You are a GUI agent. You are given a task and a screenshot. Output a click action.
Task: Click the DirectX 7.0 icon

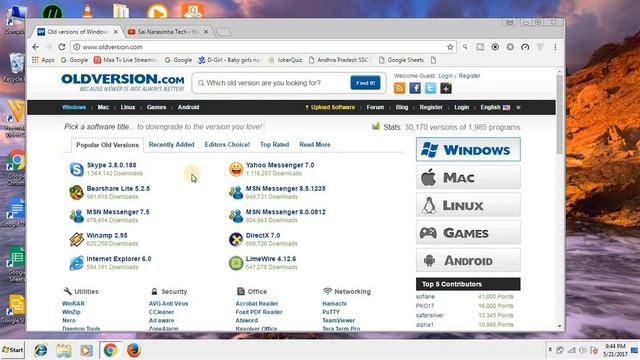pyautogui.click(x=236, y=239)
